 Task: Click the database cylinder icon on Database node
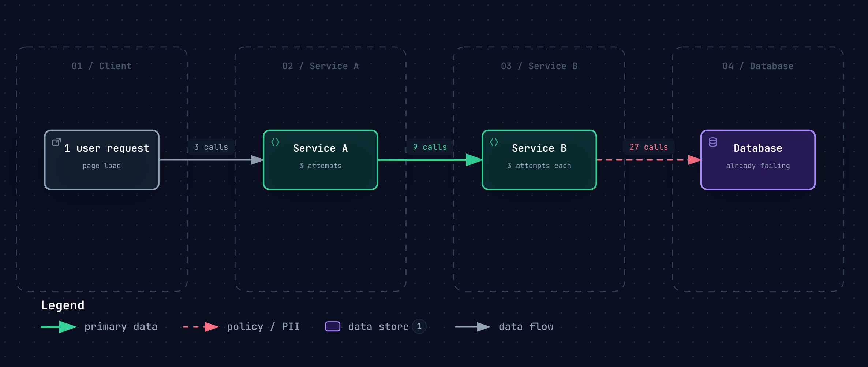[713, 142]
